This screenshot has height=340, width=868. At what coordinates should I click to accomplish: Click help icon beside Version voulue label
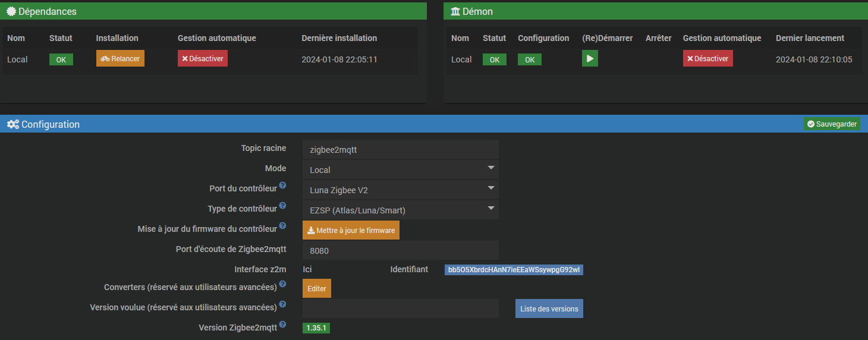[283, 306]
